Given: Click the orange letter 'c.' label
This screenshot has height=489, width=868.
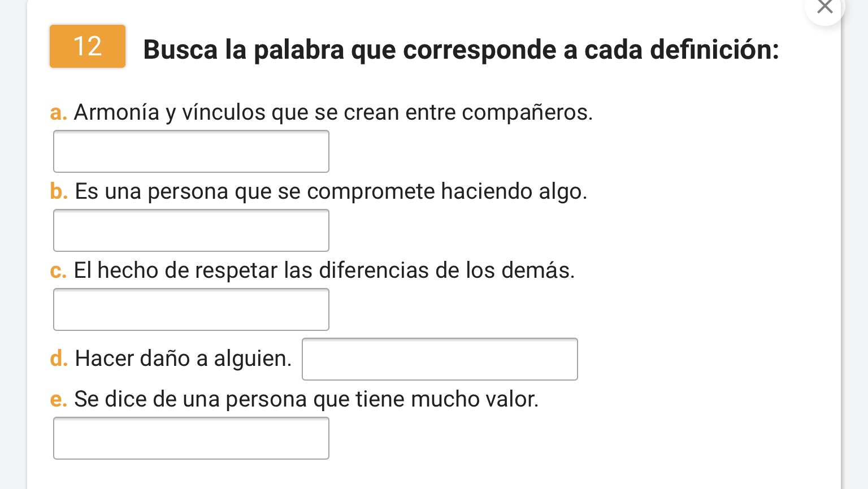Looking at the screenshot, I should 58,270.
